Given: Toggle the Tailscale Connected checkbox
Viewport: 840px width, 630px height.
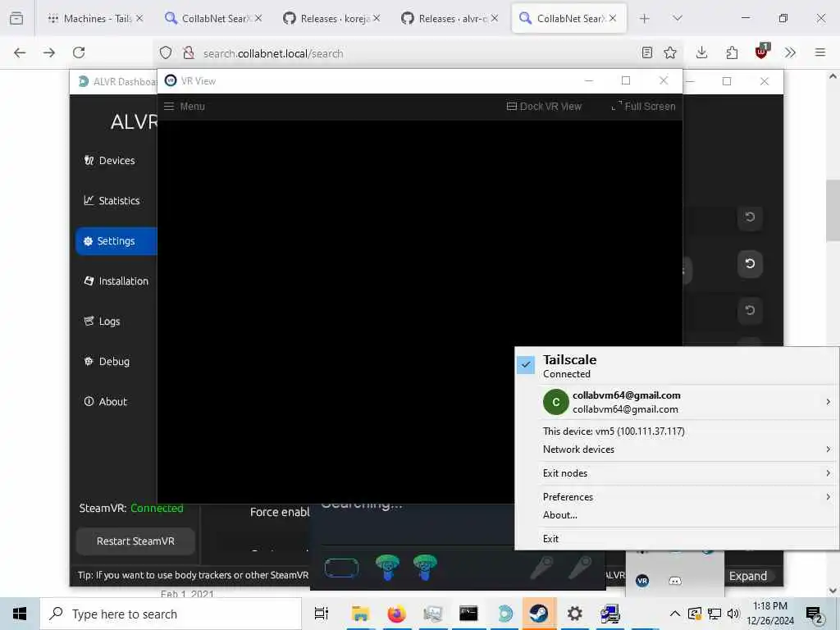Looking at the screenshot, I should 526,365.
